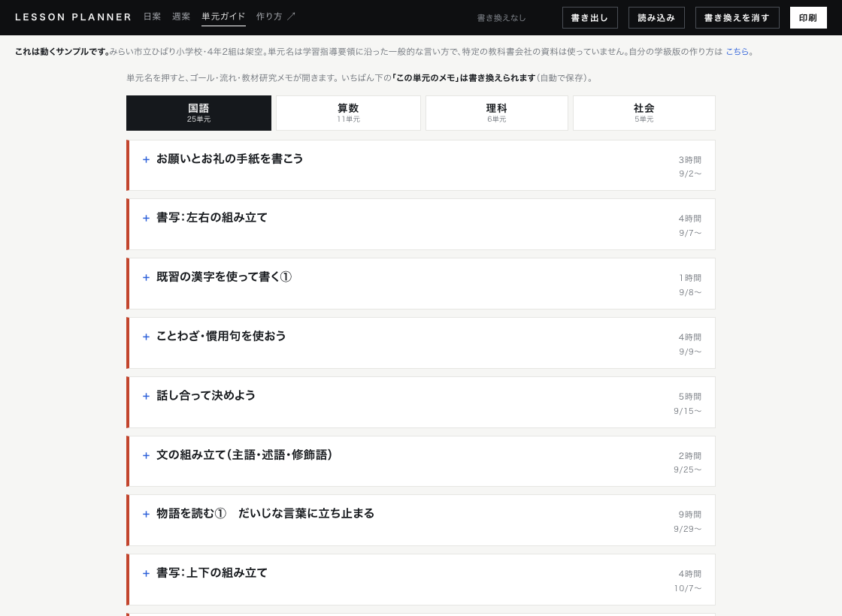Expand the 話し合って決めよう plus icon
This screenshot has width=842, height=616.
click(x=146, y=396)
